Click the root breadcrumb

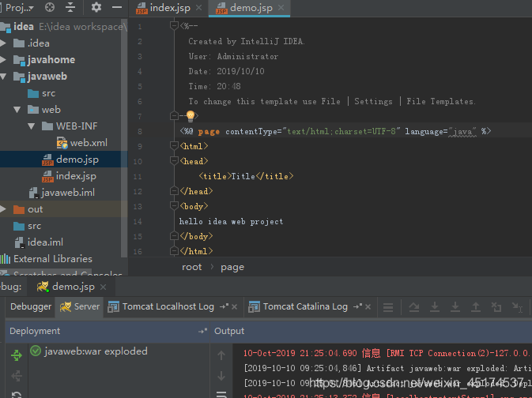pos(192,267)
